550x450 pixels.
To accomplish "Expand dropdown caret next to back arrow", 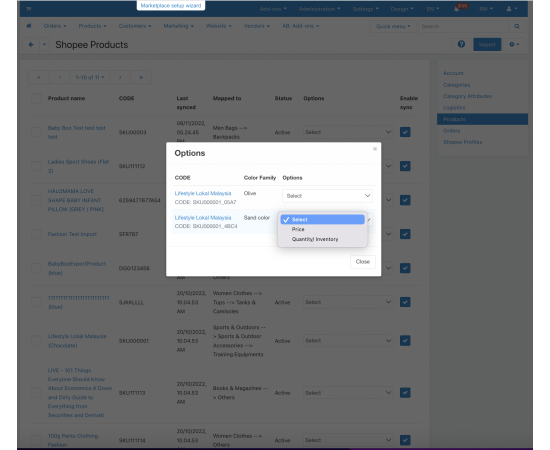I will click(x=44, y=45).
